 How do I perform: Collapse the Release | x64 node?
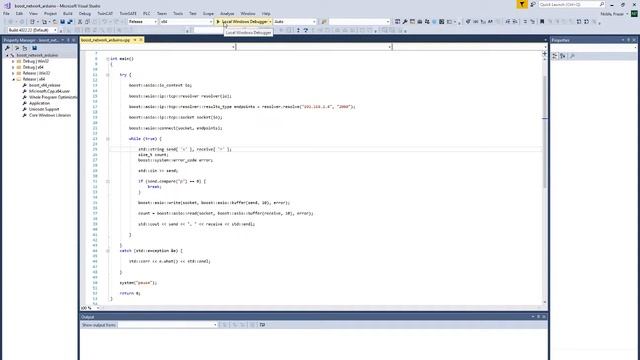[13, 79]
